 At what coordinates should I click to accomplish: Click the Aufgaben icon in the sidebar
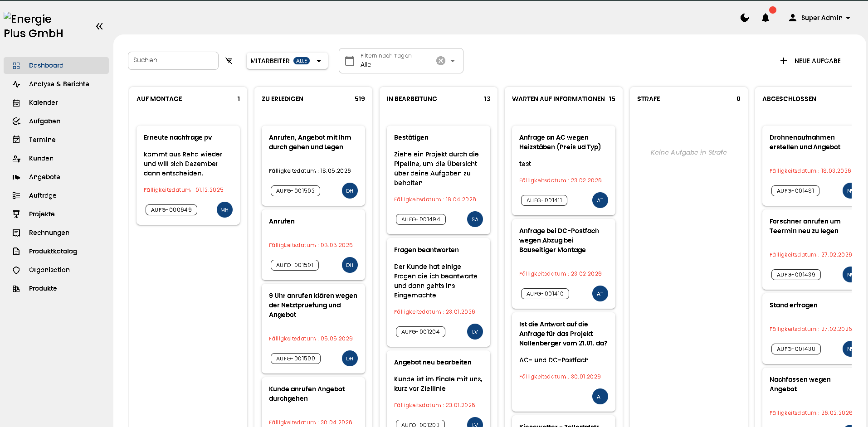(x=16, y=121)
